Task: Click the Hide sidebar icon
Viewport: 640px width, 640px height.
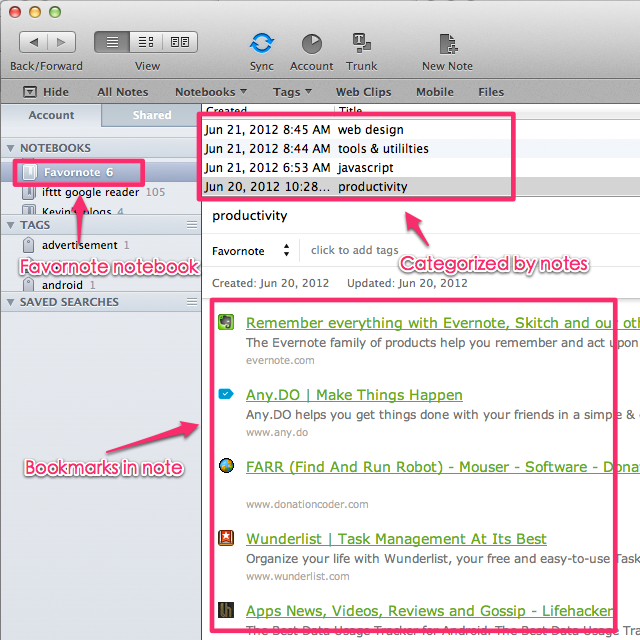Action: click(30, 92)
